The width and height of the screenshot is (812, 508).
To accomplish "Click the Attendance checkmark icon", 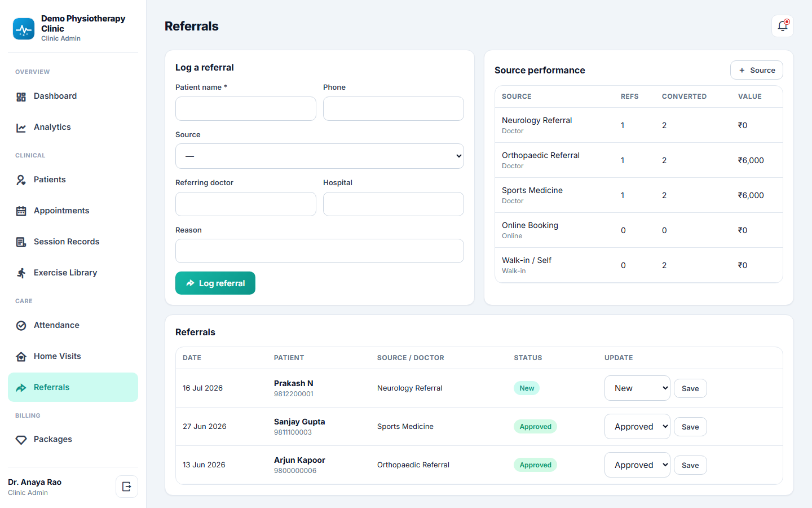I will pyautogui.click(x=21, y=326).
